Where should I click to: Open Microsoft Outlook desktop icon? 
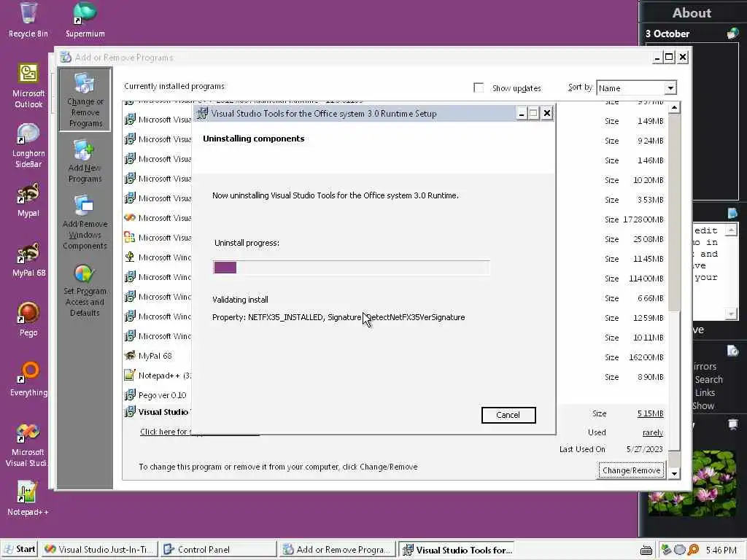pyautogui.click(x=28, y=86)
